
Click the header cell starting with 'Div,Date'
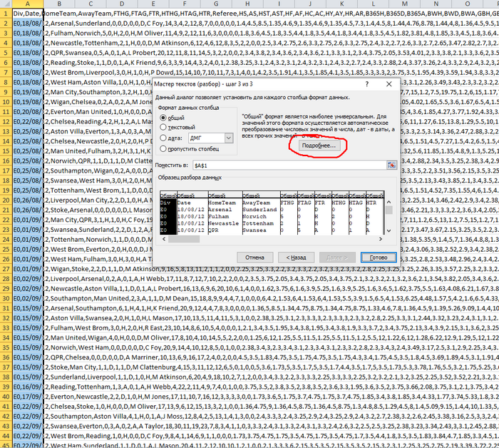(x=28, y=14)
